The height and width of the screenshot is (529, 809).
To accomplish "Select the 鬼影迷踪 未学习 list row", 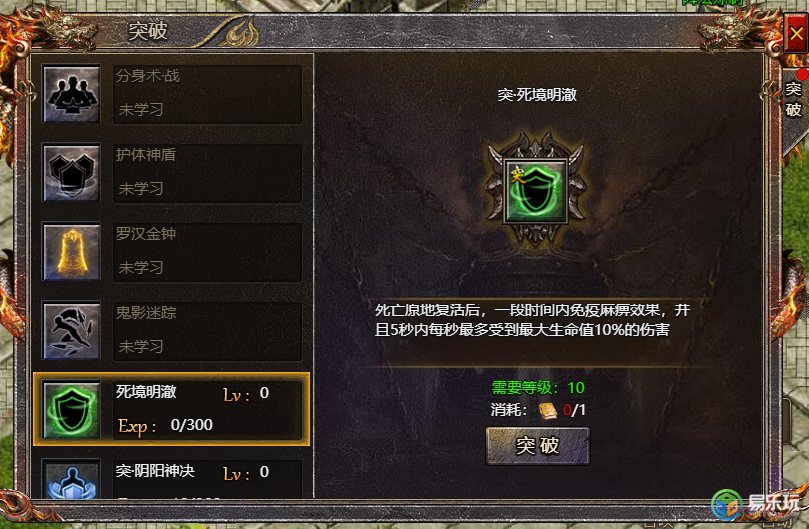I will (172, 330).
